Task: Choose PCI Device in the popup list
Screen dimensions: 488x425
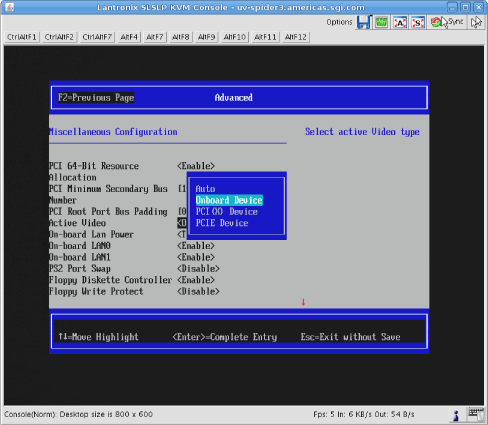Action: tap(226, 212)
